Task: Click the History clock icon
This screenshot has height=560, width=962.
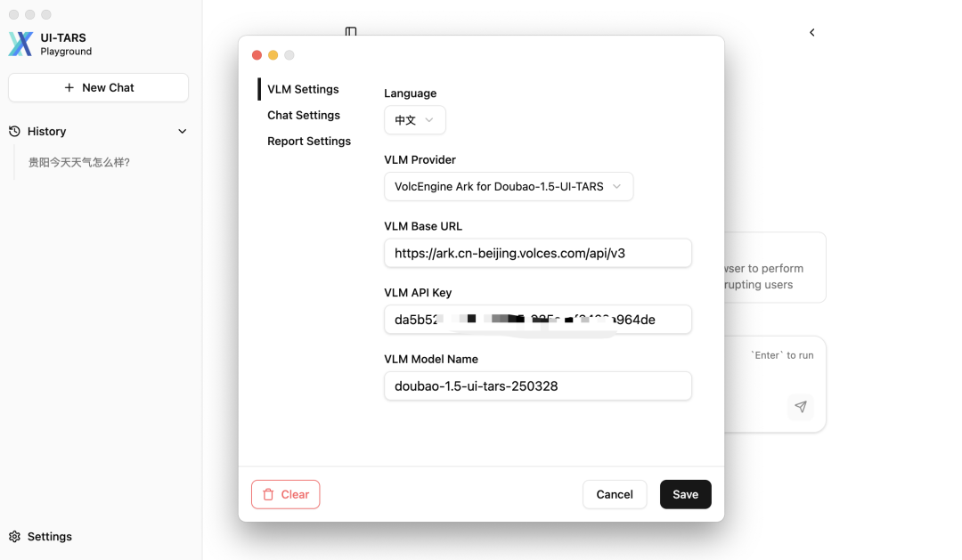Action: click(15, 131)
